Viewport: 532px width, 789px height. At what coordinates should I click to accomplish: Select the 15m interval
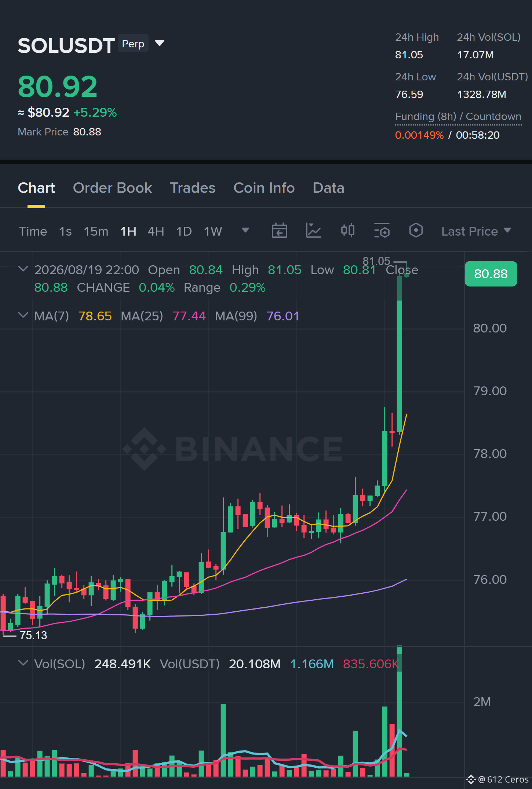(x=96, y=231)
